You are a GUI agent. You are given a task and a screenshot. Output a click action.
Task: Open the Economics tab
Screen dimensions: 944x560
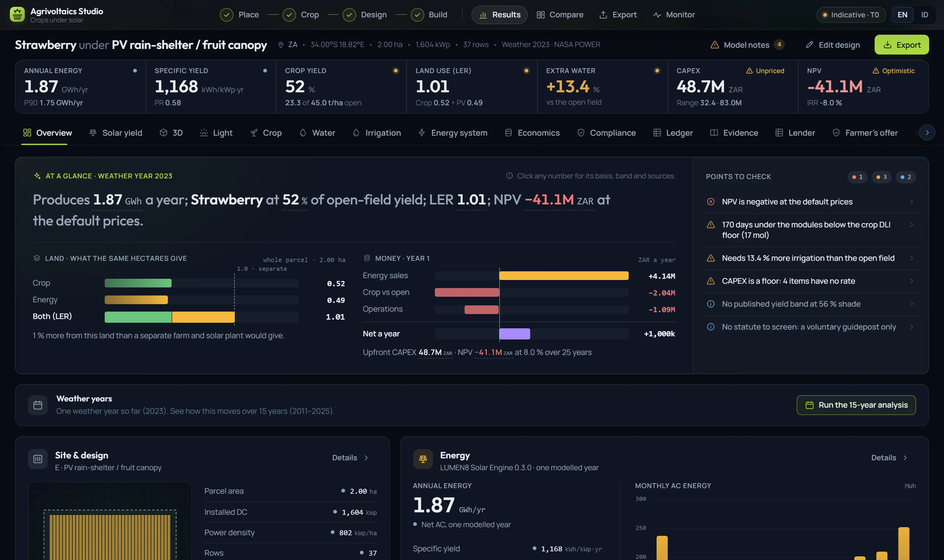click(x=532, y=133)
